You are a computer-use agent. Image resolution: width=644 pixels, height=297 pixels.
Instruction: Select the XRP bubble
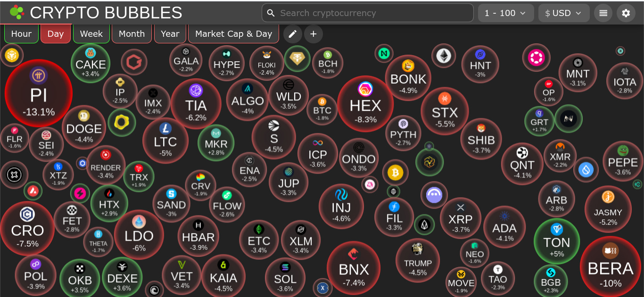(x=461, y=218)
